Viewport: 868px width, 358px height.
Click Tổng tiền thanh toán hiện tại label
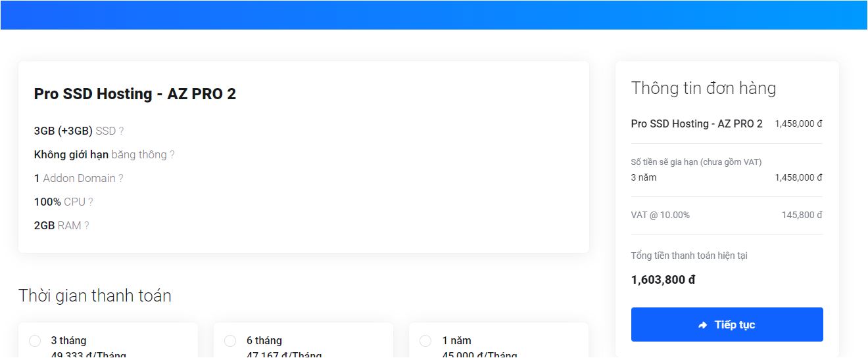tap(689, 256)
